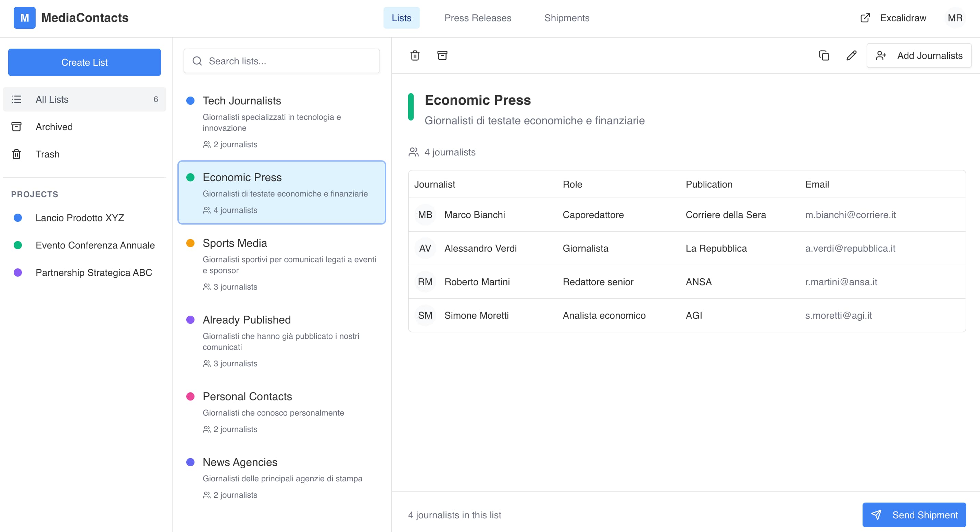Open the Lancio Prodotto XYZ project
Screen dimensions: 980x532
tap(80, 217)
